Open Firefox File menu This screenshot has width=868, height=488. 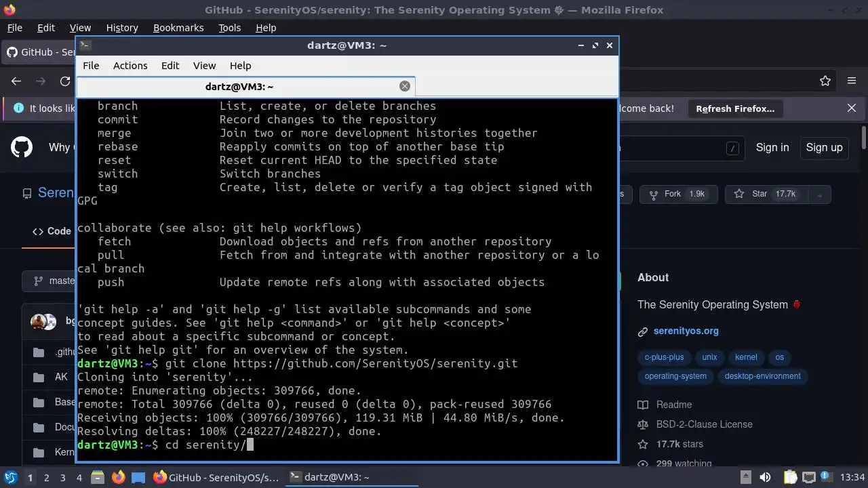pyautogui.click(x=14, y=28)
